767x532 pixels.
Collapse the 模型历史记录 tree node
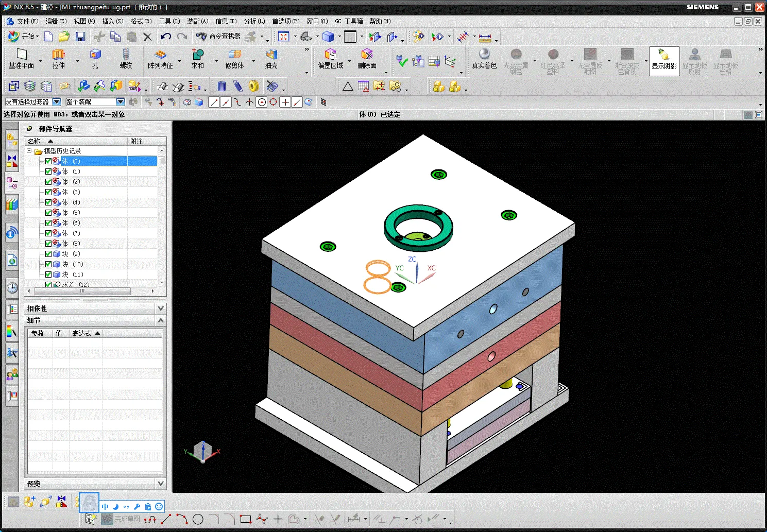(x=29, y=151)
